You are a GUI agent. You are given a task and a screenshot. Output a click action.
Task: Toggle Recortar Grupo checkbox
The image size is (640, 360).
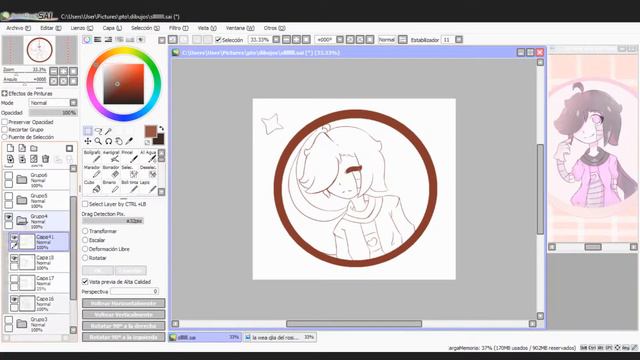coord(5,129)
